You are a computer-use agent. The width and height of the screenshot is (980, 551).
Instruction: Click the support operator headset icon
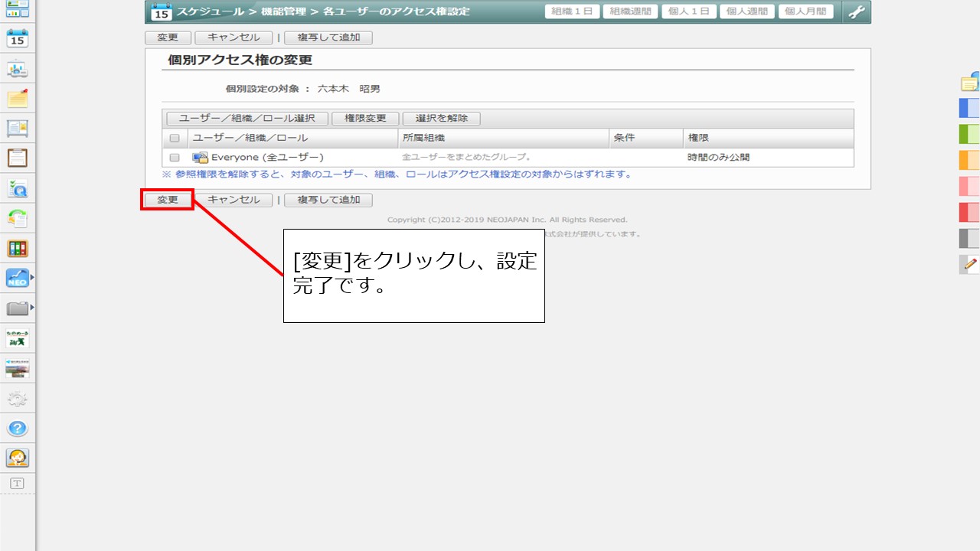tap(17, 458)
